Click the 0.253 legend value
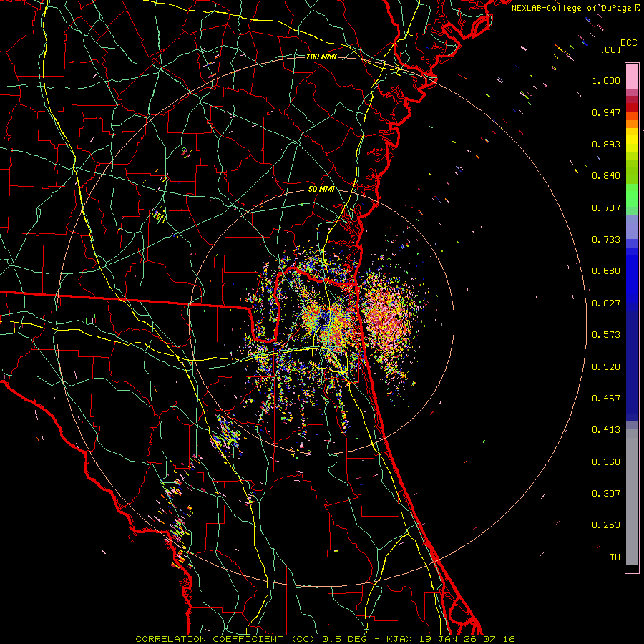The image size is (644, 644). pyautogui.click(x=606, y=525)
